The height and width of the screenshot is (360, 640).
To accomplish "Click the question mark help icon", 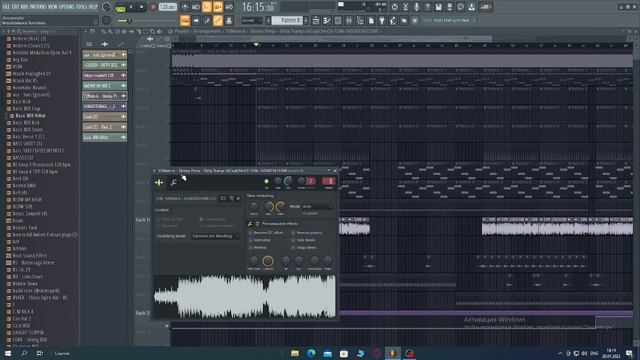I will point(427,7).
